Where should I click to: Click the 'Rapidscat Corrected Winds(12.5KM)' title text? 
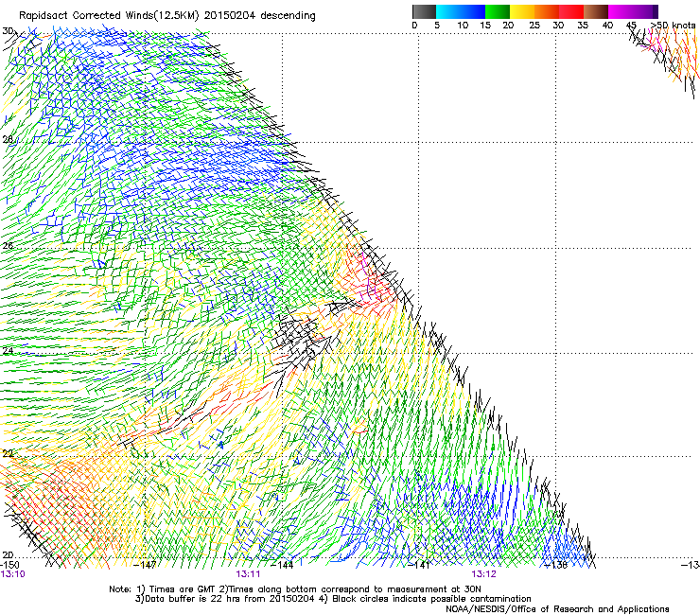point(109,16)
